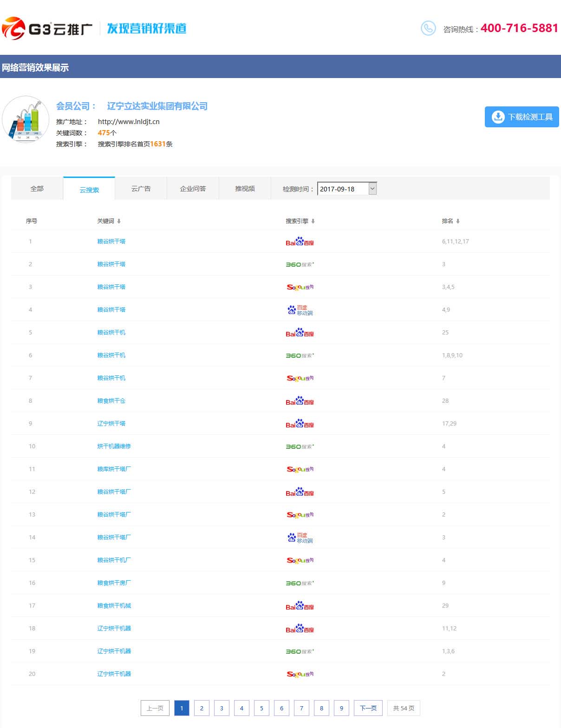Screen dimensions: 561x728
Task: Click the company bar chart avatar
Action: point(26,119)
